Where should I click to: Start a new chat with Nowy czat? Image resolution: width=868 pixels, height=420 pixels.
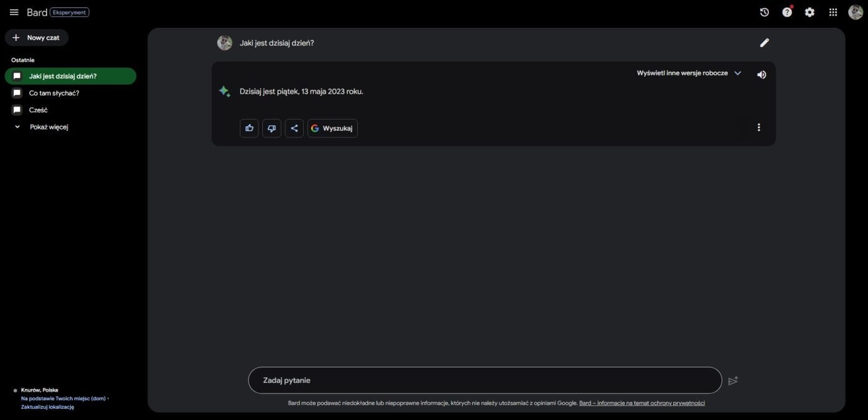[37, 38]
